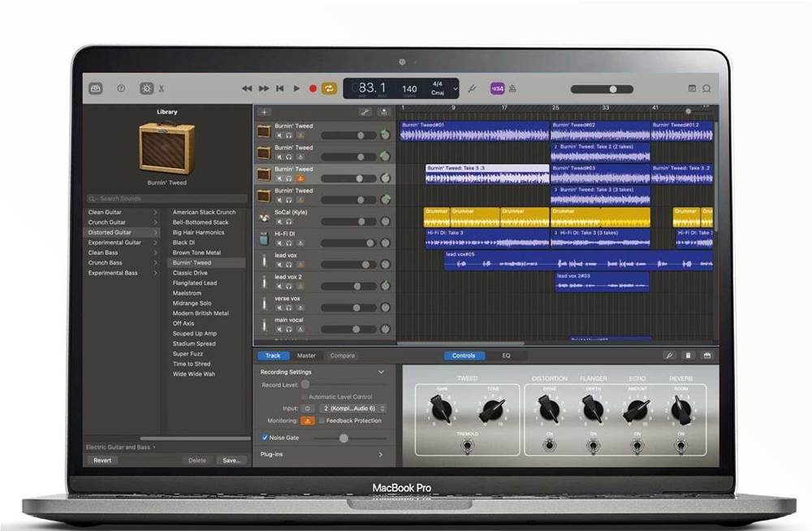
Task: Select the Brown Tone Metal patch
Action: (x=197, y=253)
